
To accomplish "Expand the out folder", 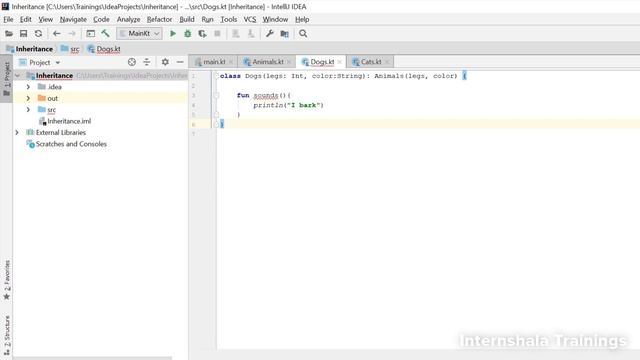I will click(x=28, y=98).
